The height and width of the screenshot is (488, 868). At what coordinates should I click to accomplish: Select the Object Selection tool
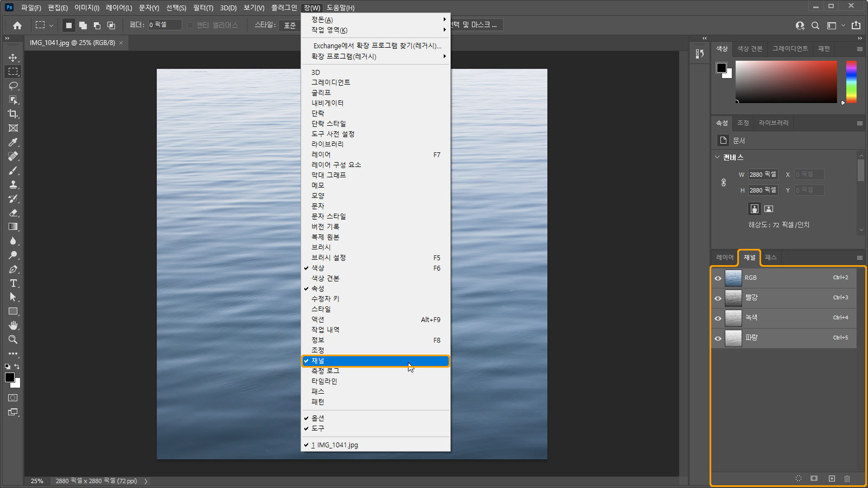tap(13, 100)
